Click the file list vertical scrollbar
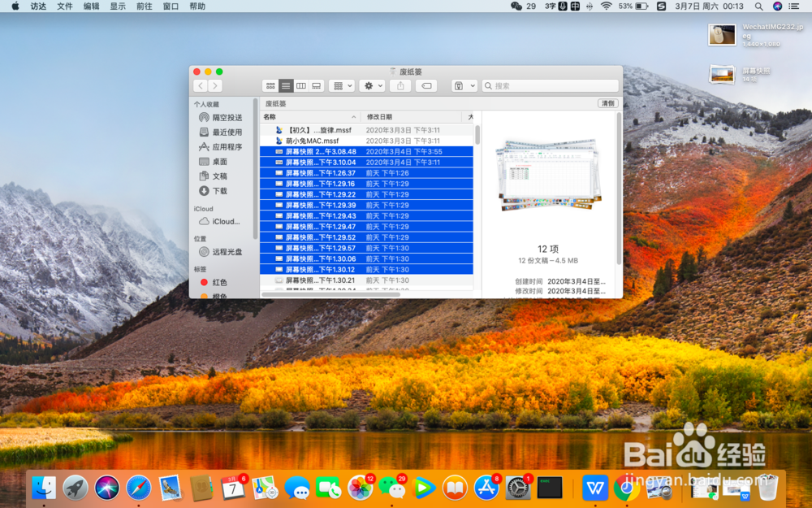 477,135
